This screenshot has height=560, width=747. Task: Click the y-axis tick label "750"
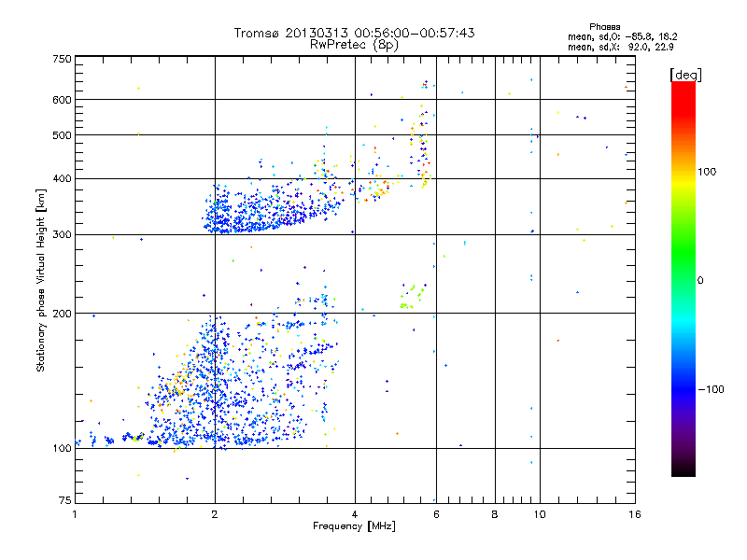tap(62, 59)
